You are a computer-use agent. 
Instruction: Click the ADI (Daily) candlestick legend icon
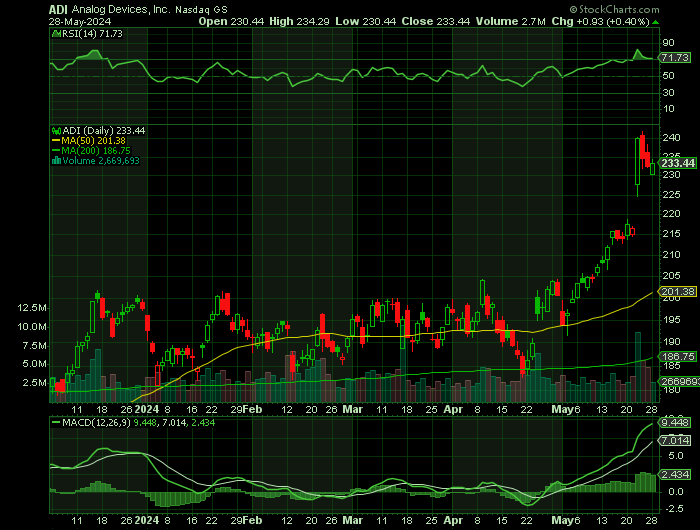(56, 131)
